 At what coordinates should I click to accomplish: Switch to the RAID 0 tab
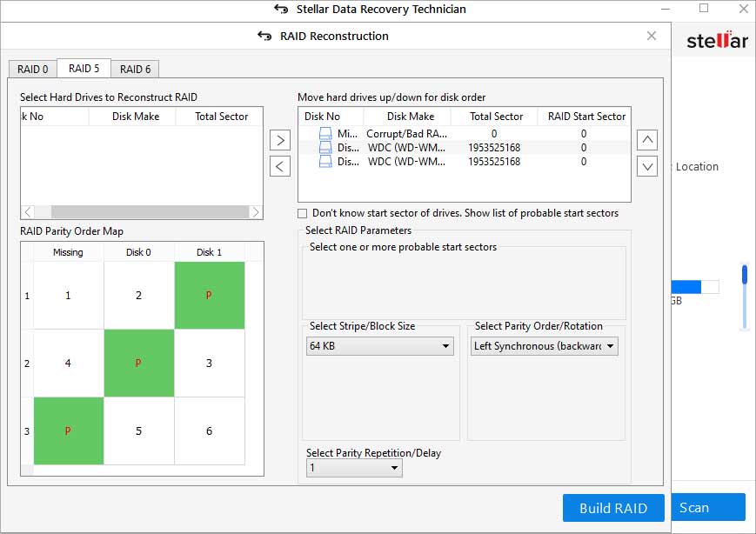click(x=33, y=70)
